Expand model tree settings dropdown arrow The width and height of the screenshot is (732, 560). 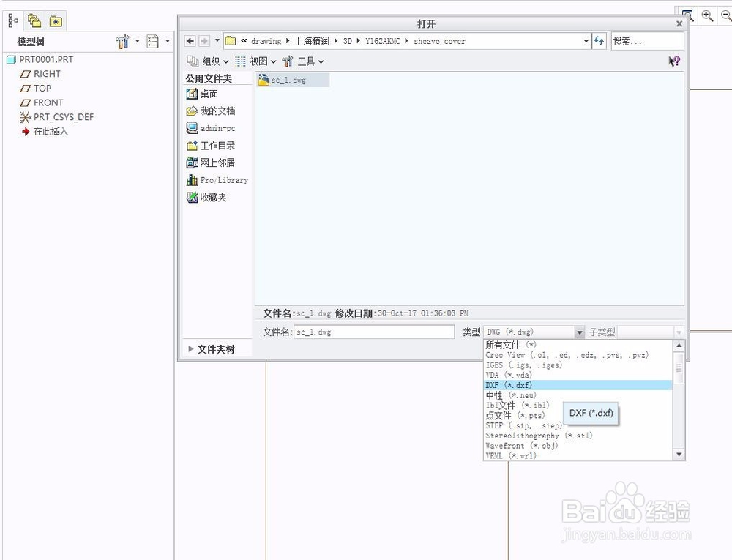point(138,41)
